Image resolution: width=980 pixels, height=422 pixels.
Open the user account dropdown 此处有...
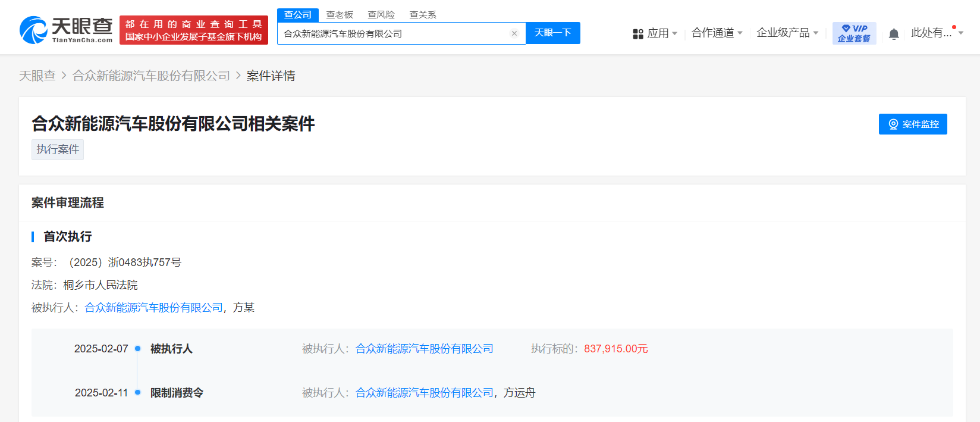coord(937,33)
